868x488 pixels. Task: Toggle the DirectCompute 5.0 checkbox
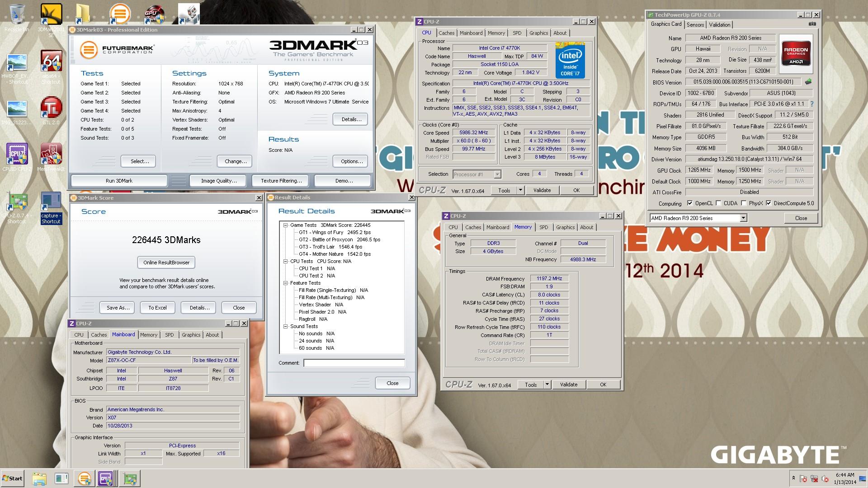point(769,203)
